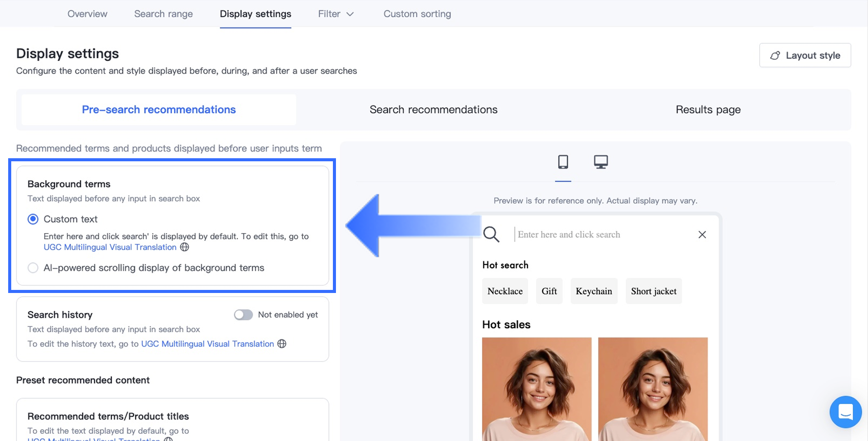This screenshot has width=868, height=441.
Task: Click the Layout style button
Action: pyautogui.click(x=805, y=55)
